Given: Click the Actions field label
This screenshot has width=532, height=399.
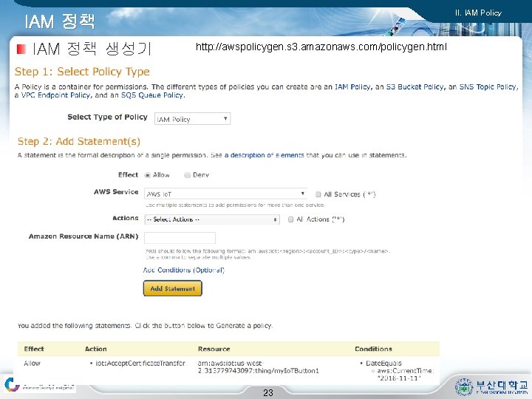Looking at the screenshot, I should (125, 218).
